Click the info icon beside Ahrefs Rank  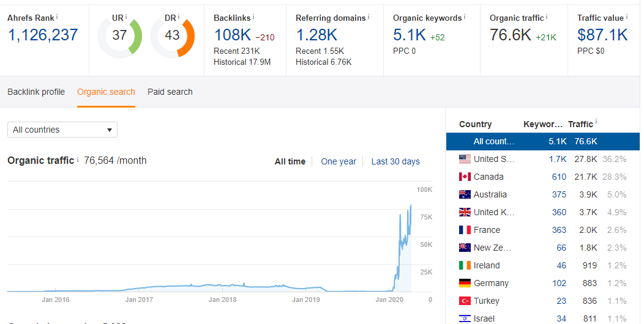tap(57, 16)
